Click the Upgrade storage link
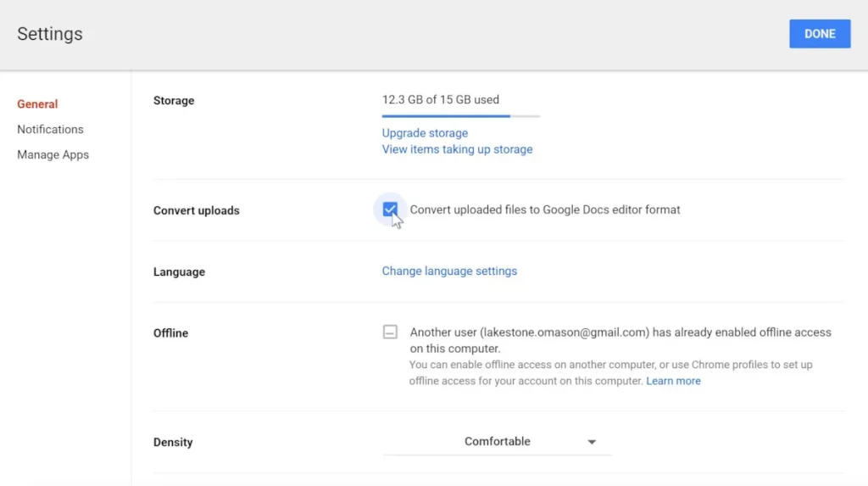The height and width of the screenshot is (486, 868). point(425,133)
